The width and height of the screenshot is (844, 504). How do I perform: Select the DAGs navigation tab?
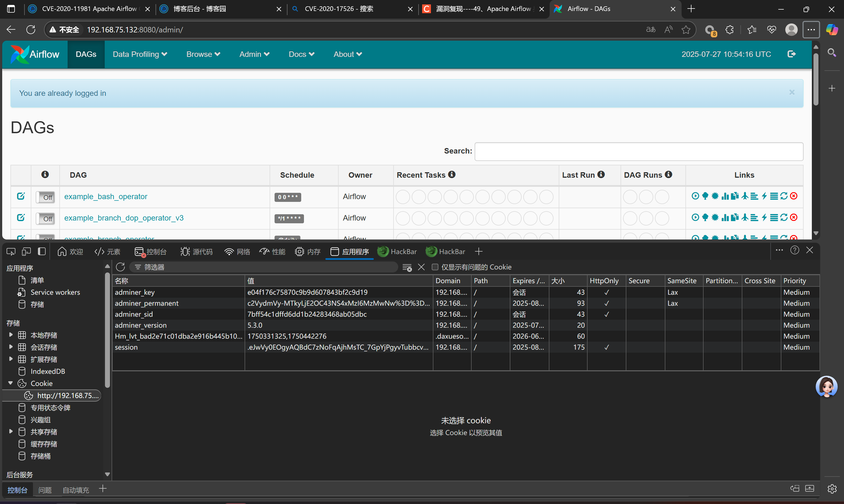coord(86,54)
